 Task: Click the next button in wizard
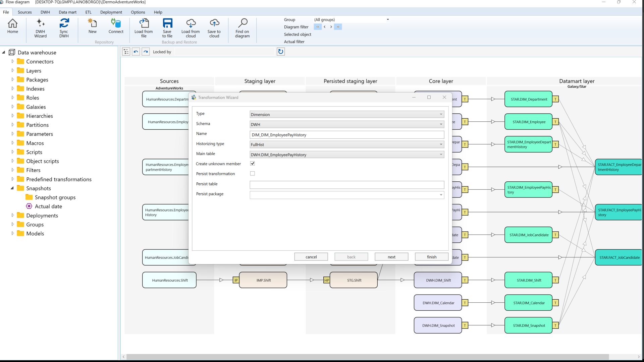391,257
